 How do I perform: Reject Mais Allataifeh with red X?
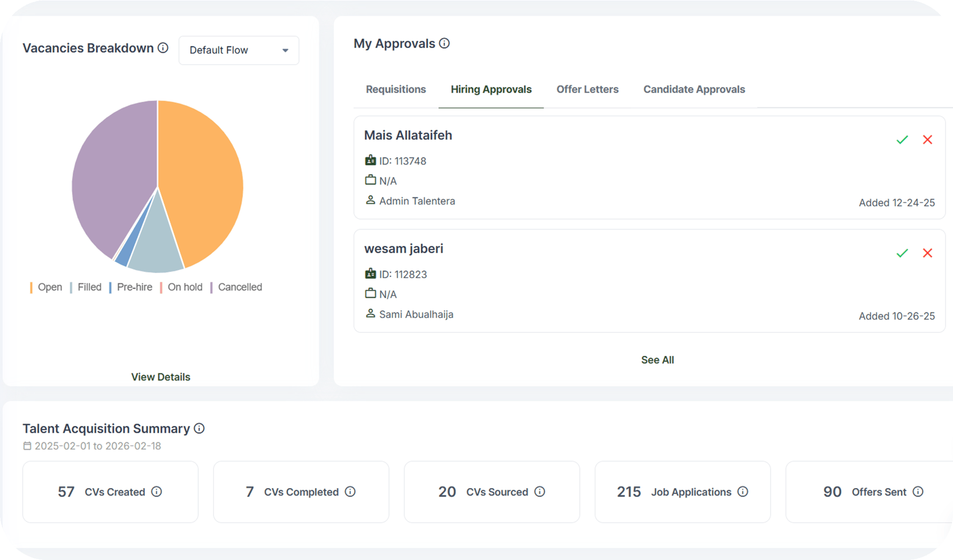(927, 140)
